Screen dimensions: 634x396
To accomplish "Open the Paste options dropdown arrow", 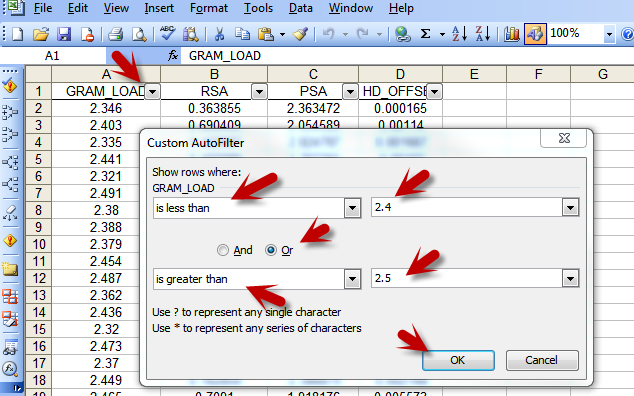I will [282, 34].
